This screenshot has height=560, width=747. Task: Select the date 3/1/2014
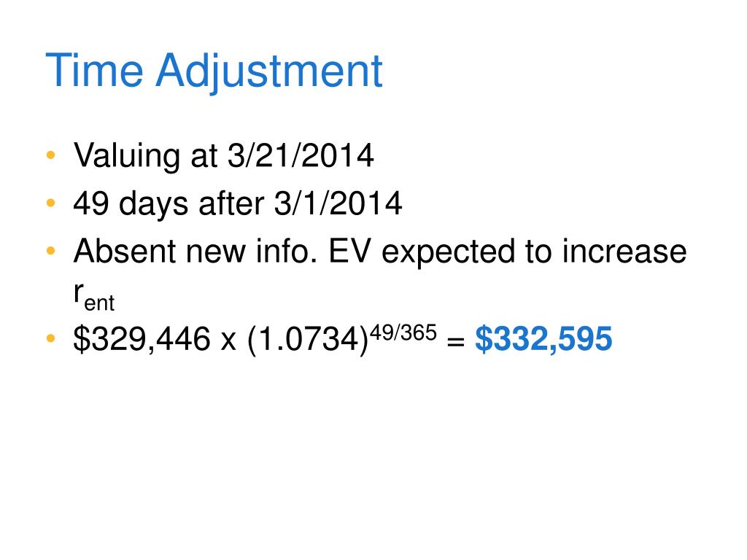338,205
